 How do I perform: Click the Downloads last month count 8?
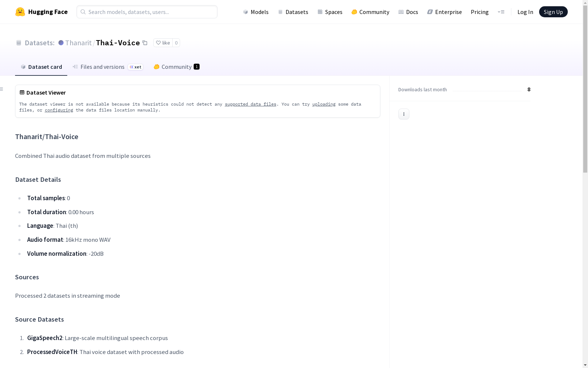point(529,89)
